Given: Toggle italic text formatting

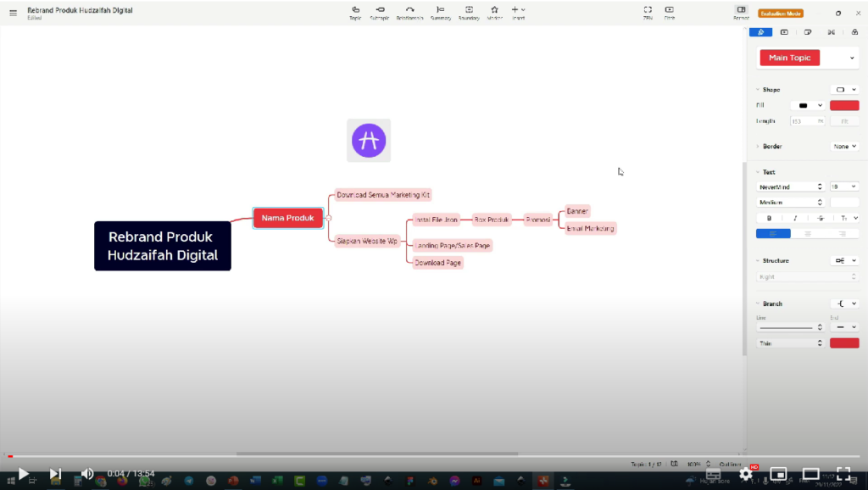Looking at the screenshot, I should pyautogui.click(x=794, y=218).
